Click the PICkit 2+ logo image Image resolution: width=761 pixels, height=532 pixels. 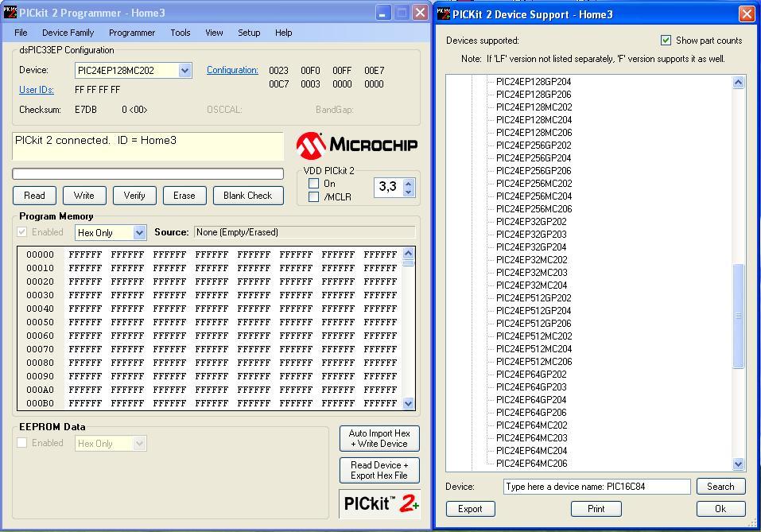(379, 504)
